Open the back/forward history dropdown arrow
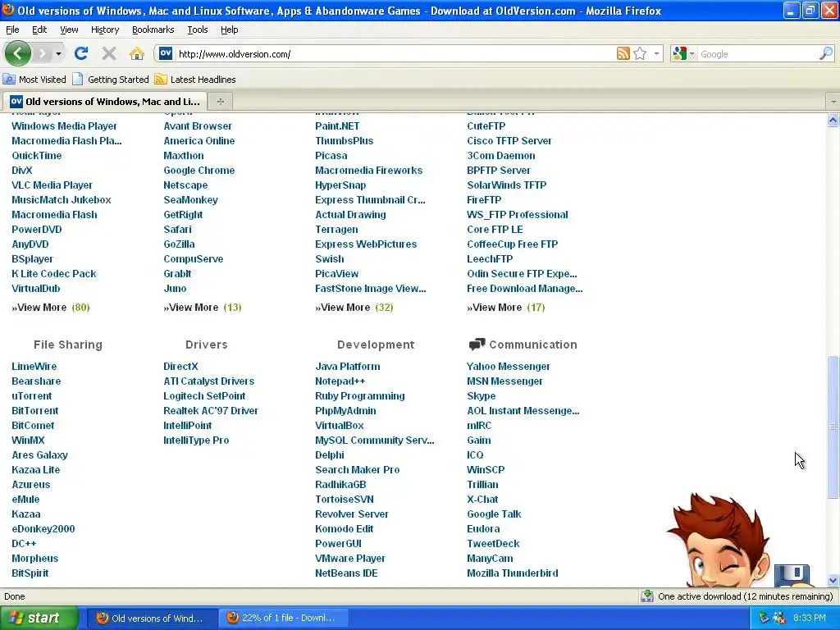 (x=58, y=53)
